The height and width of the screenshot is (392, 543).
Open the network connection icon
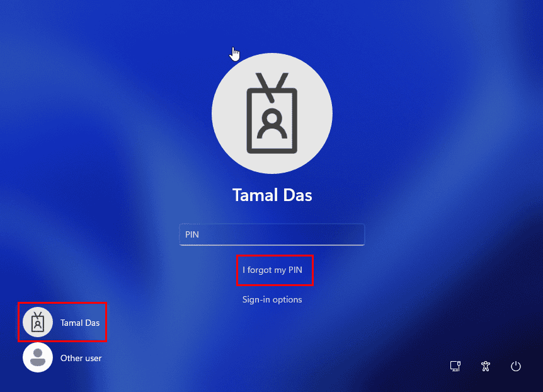click(x=455, y=366)
